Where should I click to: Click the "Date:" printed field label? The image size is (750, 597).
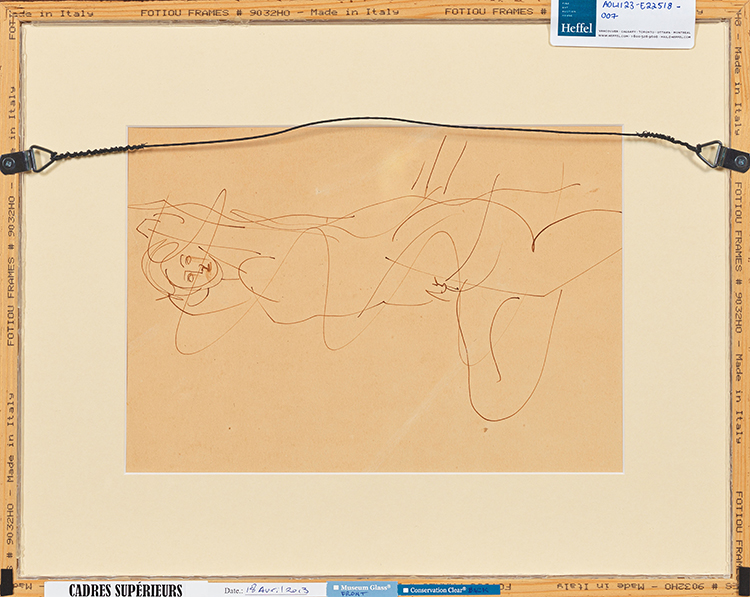[x=233, y=591]
